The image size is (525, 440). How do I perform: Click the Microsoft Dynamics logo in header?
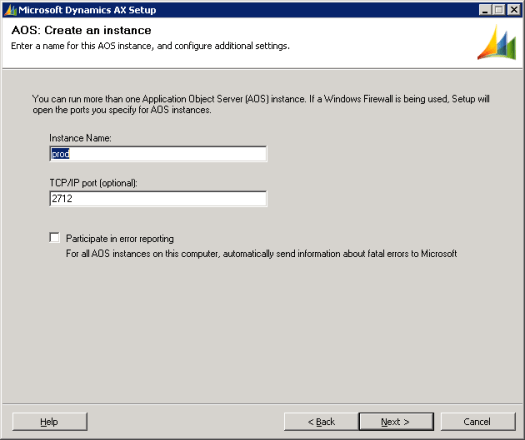tap(497, 43)
